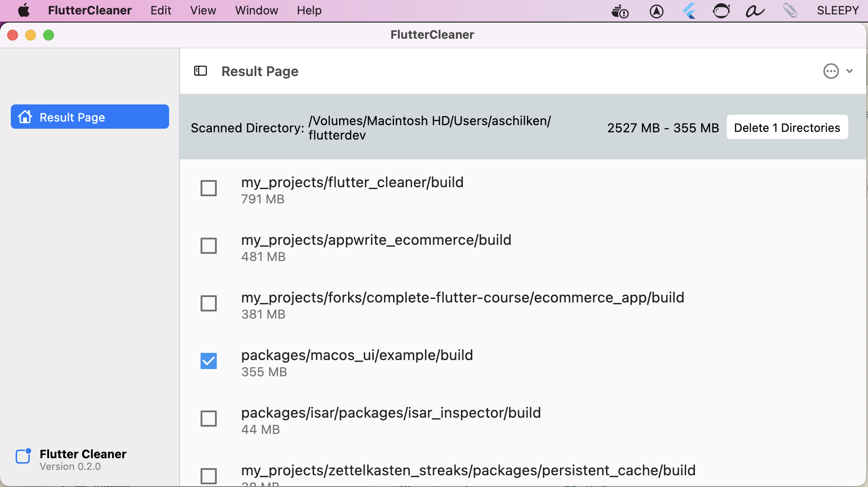This screenshot has height=487, width=868.
Task: Open the Flutter icon in the menu bar
Action: pos(689,11)
